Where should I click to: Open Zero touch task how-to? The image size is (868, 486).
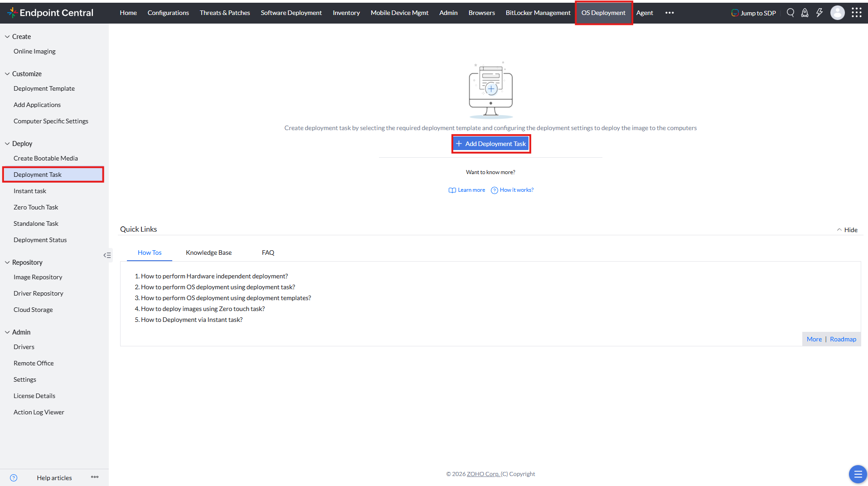point(203,309)
